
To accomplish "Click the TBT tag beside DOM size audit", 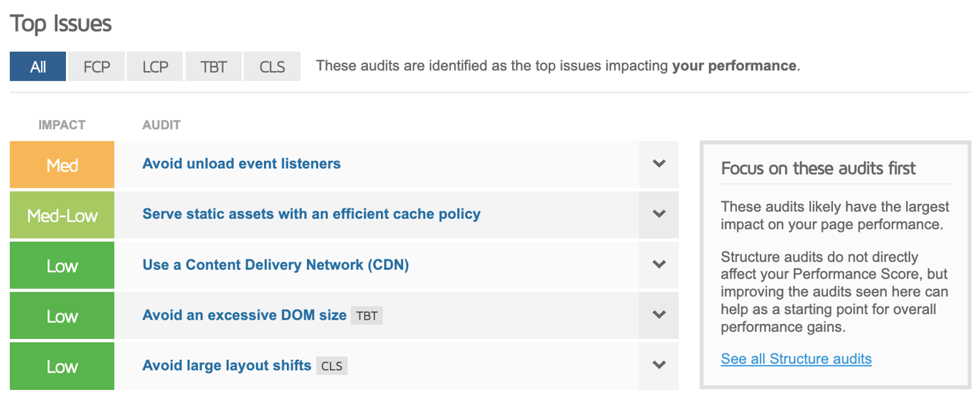I will pyautogui.click(x=367, y=315).
